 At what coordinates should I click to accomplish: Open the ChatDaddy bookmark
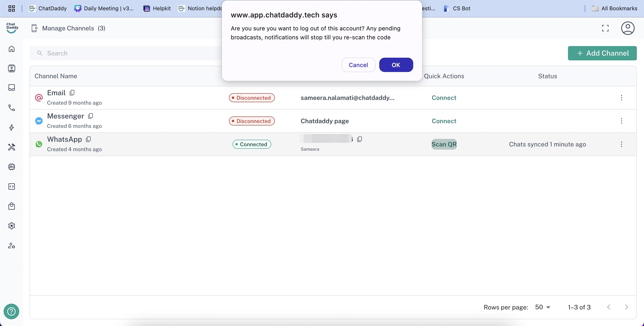[48, 8]
